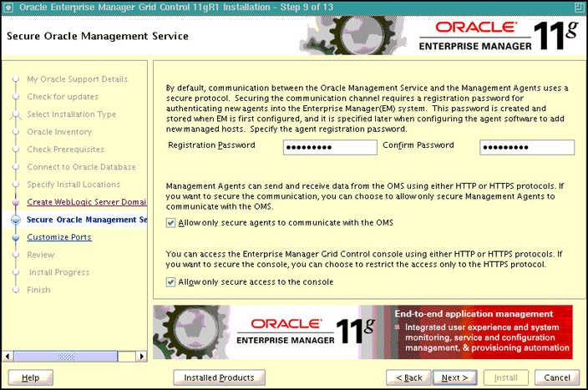Image resolution: width=588 pixels, height=390 pixels.
Task: Cancel the installation
Action: pyautogui.click(x=557, y=377)
